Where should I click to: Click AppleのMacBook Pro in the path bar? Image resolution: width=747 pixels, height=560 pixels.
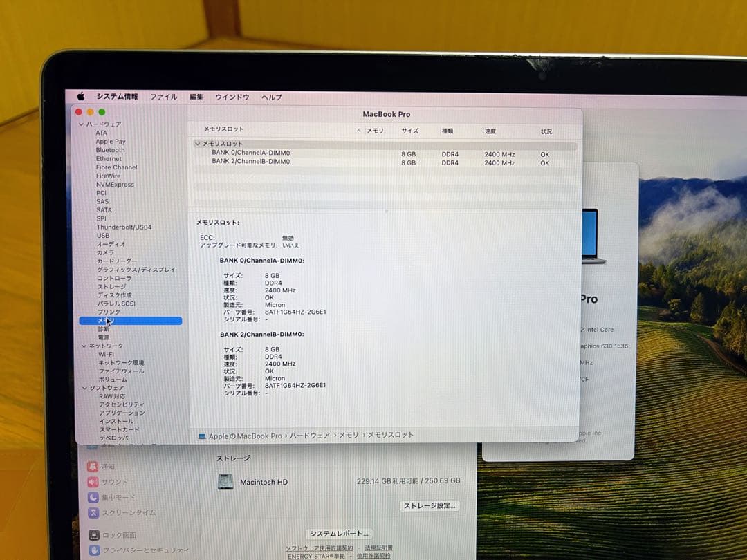pos(240,436)
